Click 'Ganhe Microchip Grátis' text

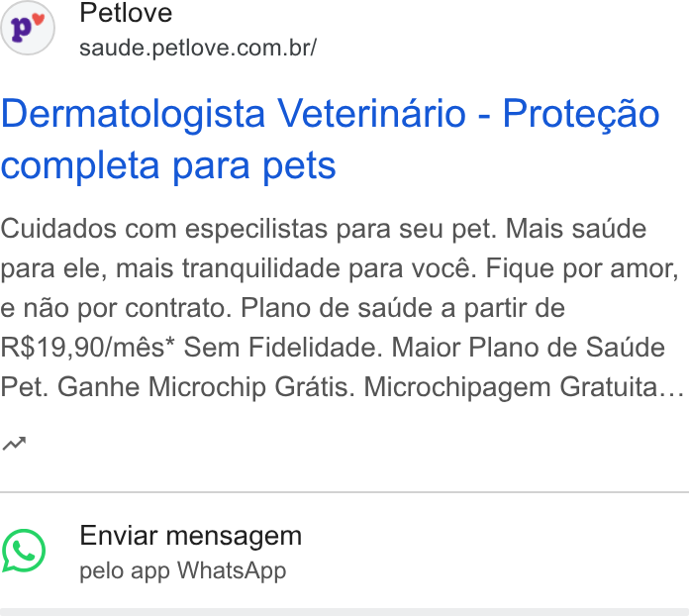point(206,387)
